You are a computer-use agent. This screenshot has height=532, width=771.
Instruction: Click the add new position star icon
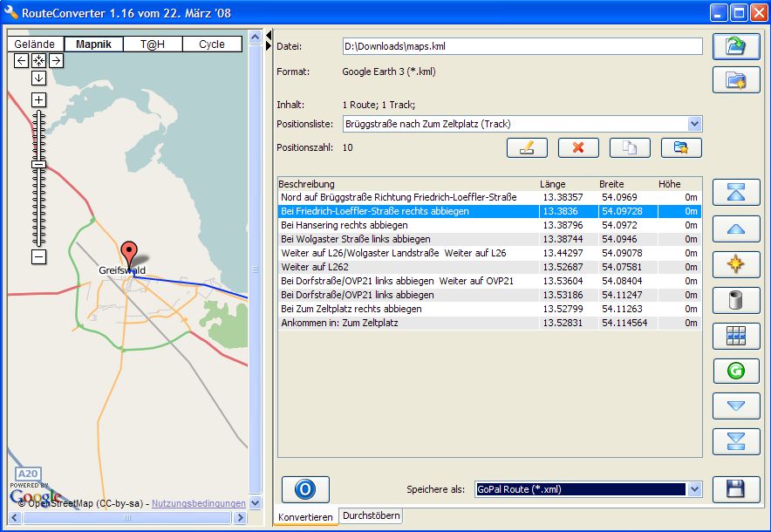pyautogui.click(x=736, y=263)
